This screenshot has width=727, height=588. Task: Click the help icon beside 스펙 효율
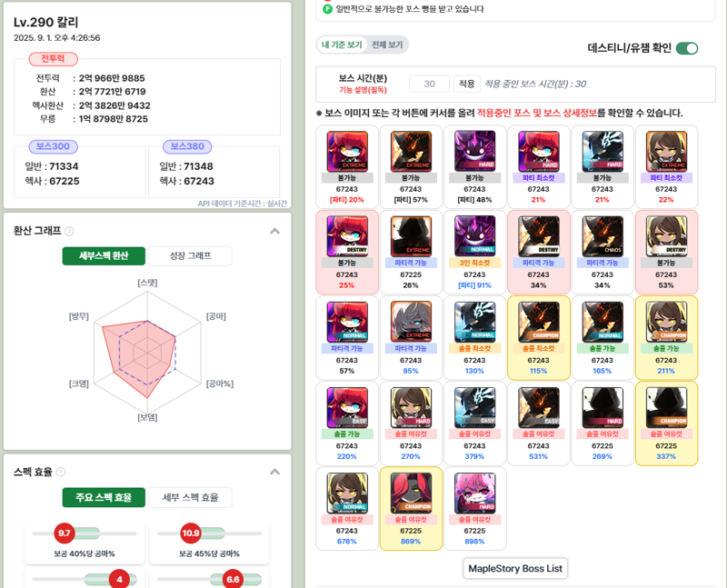click(x=61, y=472)
